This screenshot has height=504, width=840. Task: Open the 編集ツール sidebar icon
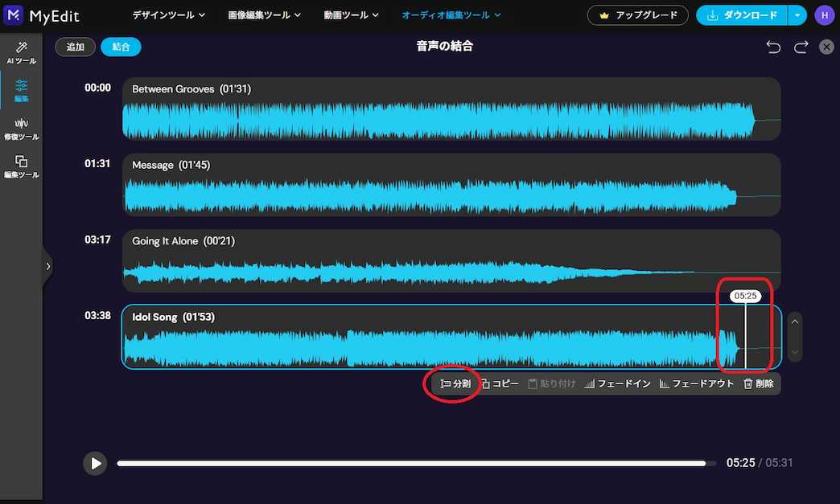(21, 168)
